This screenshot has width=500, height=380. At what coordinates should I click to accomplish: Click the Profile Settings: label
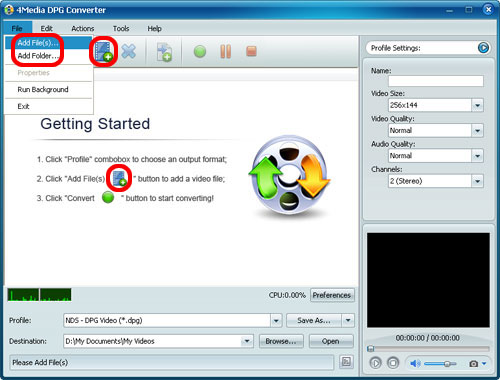(x=396, y=48)
